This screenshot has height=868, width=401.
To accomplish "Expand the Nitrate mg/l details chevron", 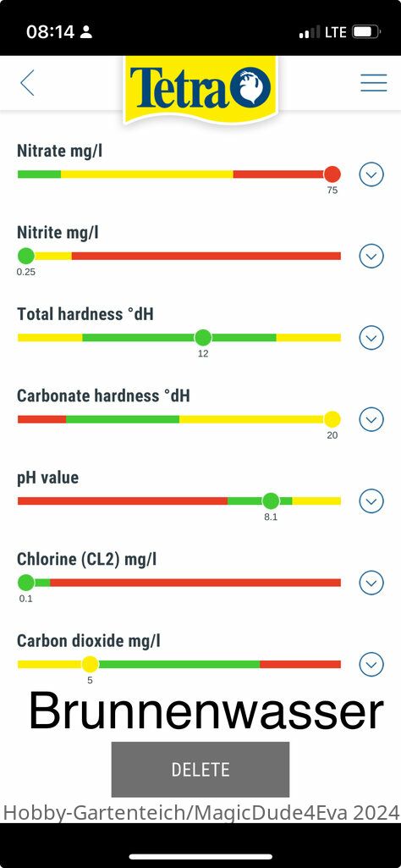I will coord(371,175).
